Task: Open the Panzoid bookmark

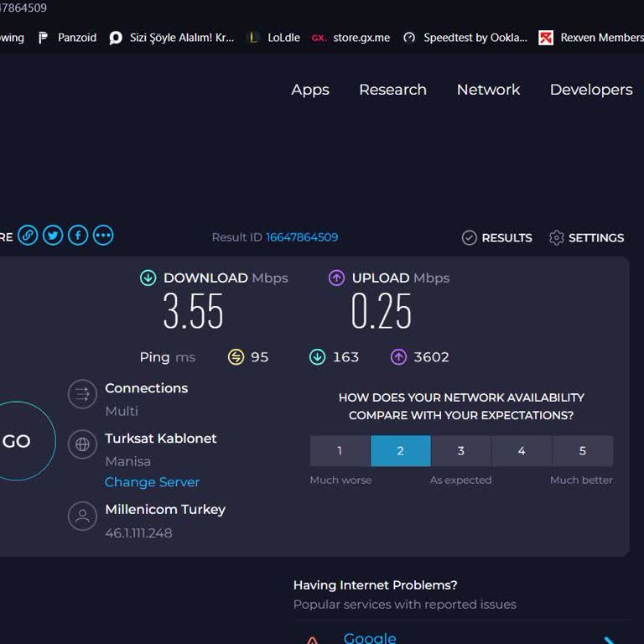Action: click(x=67, y=38)
